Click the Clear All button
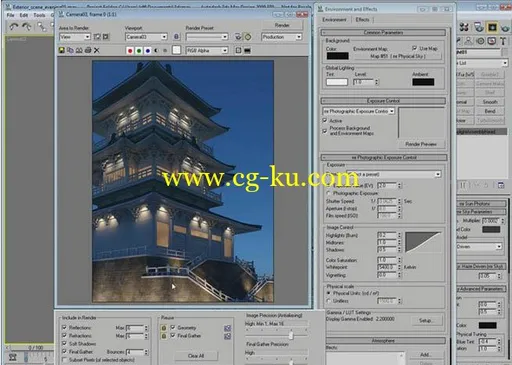Image resolution: width=512 pixels, height=365 pixels. click(196, 355)
